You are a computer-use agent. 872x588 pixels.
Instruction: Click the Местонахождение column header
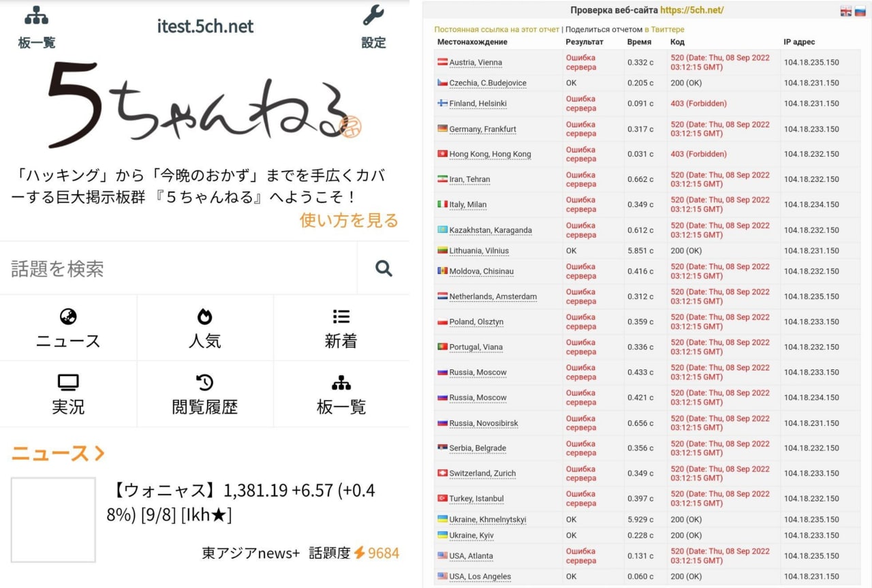(x=472, y=42)
